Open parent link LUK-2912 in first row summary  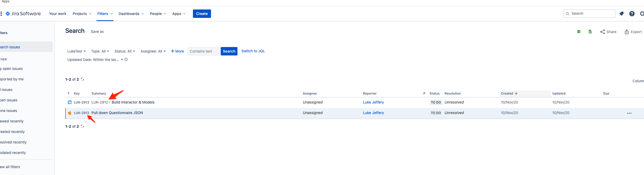100,102
